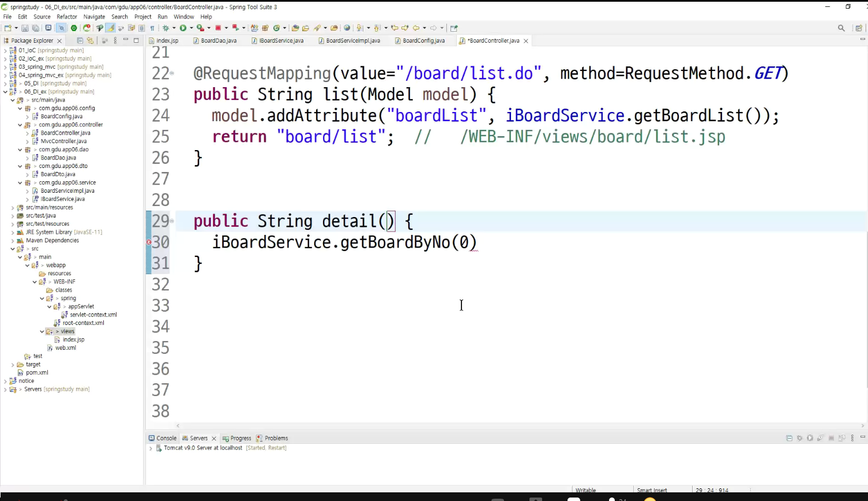Select MvcController.java in the tree
Viewport: 868px width, 501px height.
tap(63, 141)
